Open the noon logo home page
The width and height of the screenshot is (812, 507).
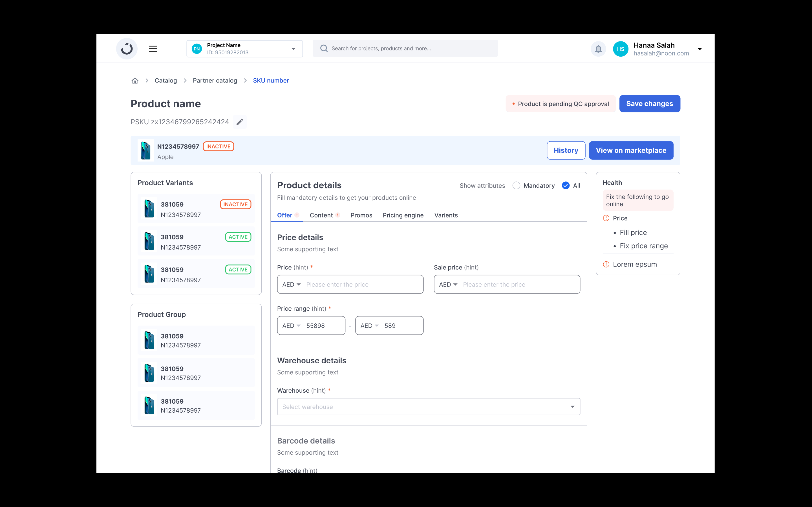pyautogui.click(x=127, y=48)
